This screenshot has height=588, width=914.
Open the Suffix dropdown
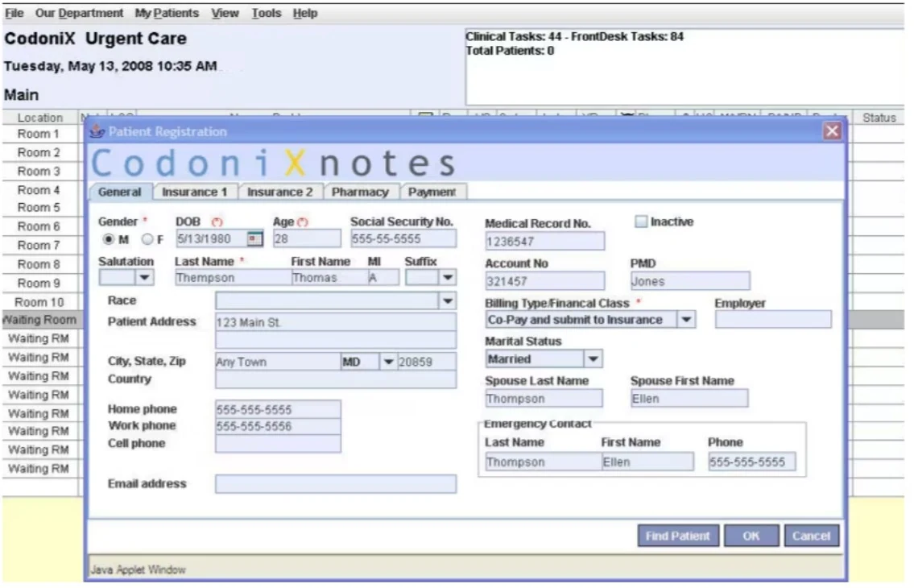click(448, 277)
